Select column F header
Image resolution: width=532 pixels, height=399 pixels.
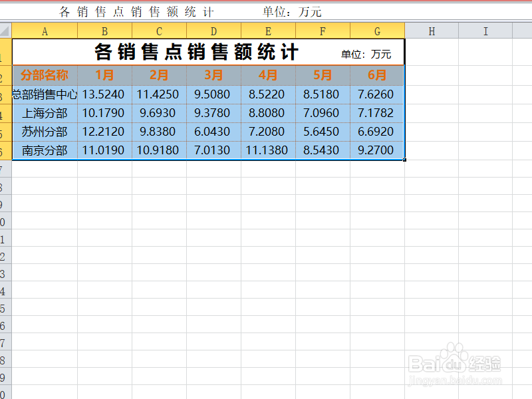(323, 31)
